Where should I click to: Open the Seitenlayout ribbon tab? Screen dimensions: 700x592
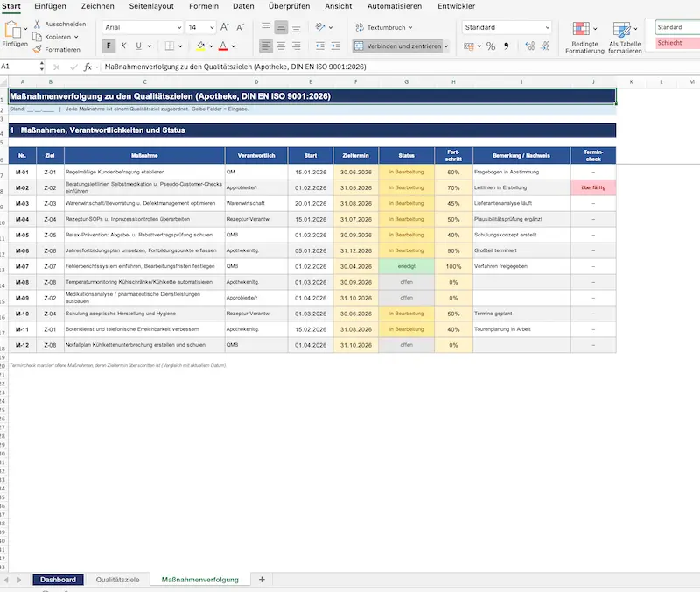151,6
